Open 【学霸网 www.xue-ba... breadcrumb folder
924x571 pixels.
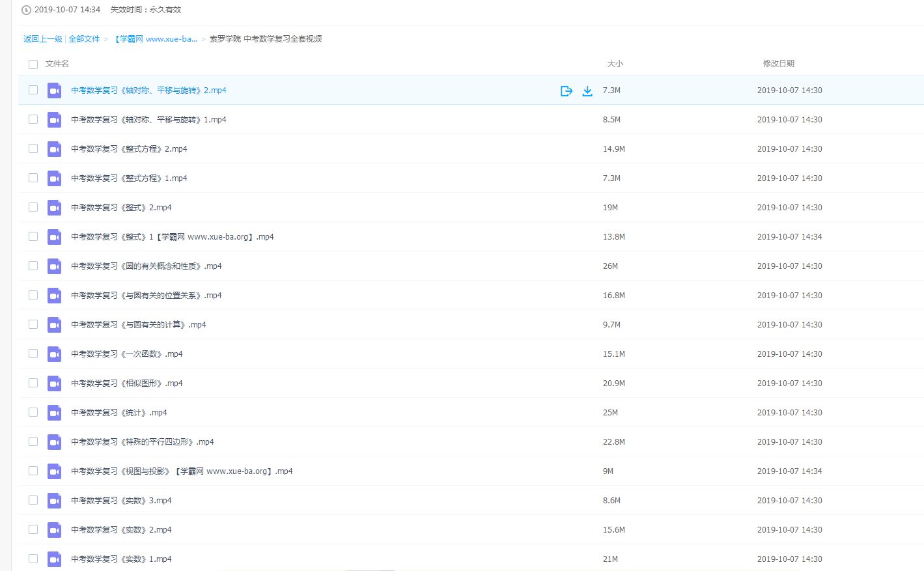[x=155, y=39]
